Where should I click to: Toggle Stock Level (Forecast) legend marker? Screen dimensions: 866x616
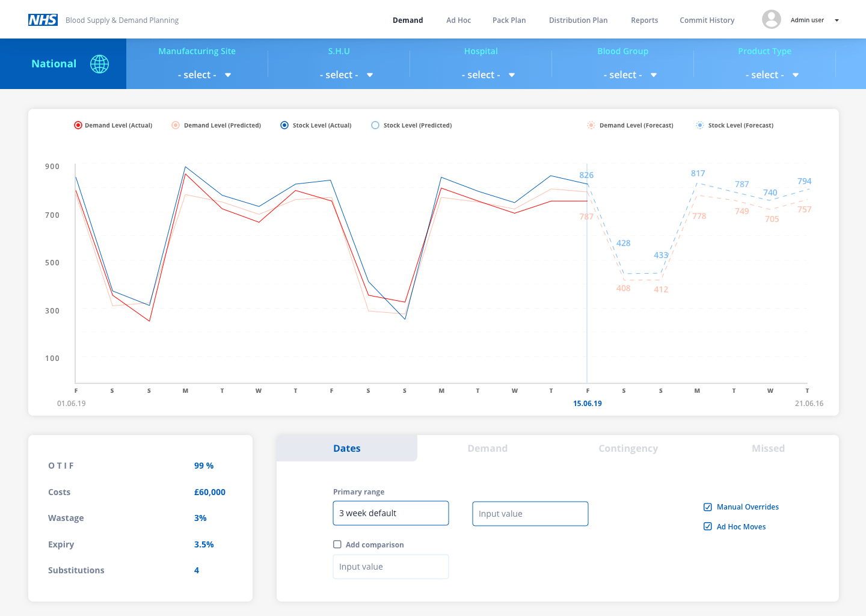pos(700,125)
